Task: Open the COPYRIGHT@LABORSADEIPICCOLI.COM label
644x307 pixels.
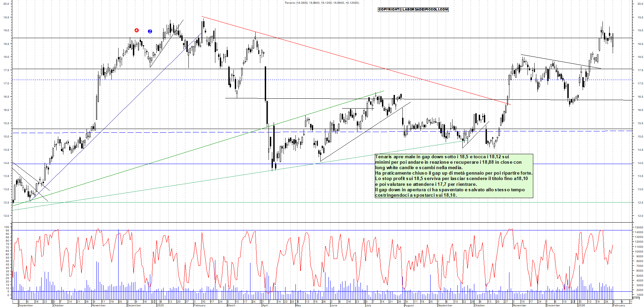Action: point(413,10)
